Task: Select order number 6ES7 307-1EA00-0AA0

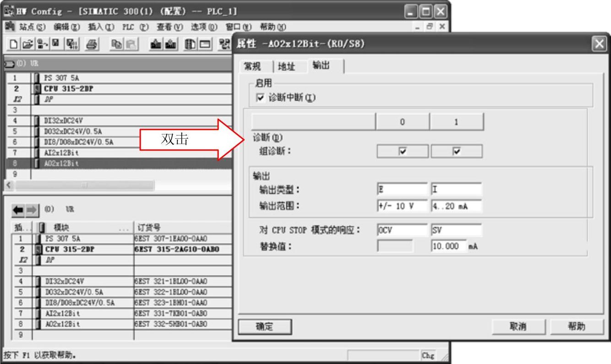Action: pos(171,239)
